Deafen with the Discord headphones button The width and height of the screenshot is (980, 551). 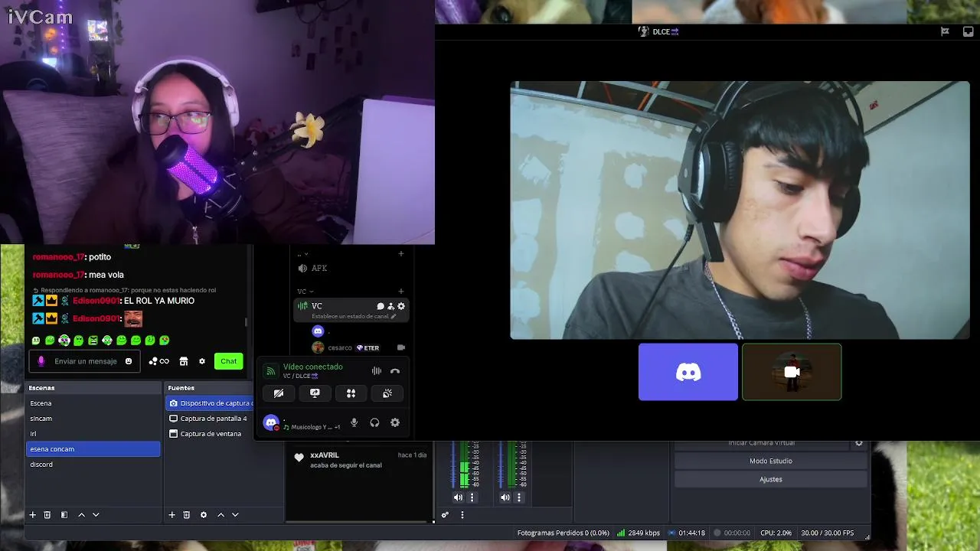coord(374,422)
